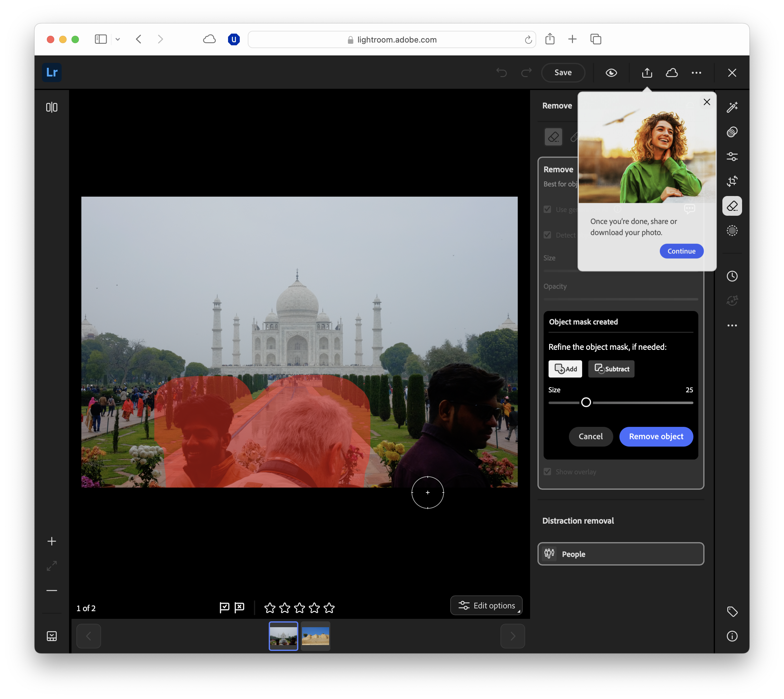Image resolution: width=784 pixels, height=699 pixels.
Task: Rate photo five stars
Action: point(329,607)
